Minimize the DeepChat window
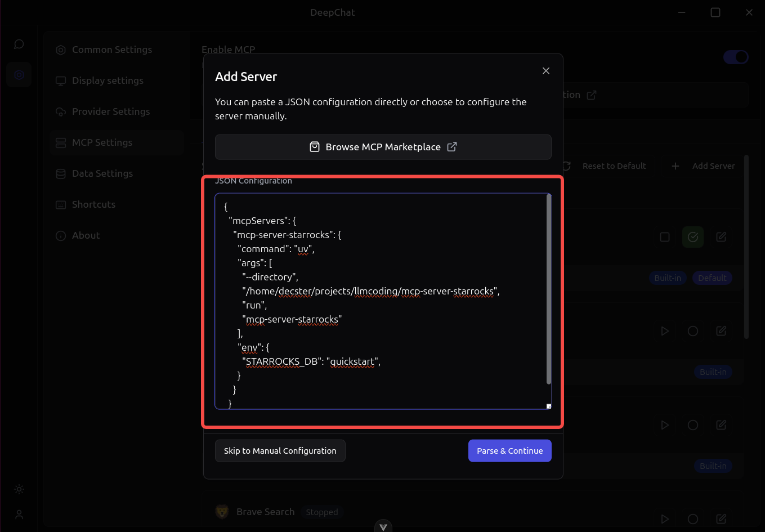The height and width of the screenshot is (532, 765). point(682,12)
